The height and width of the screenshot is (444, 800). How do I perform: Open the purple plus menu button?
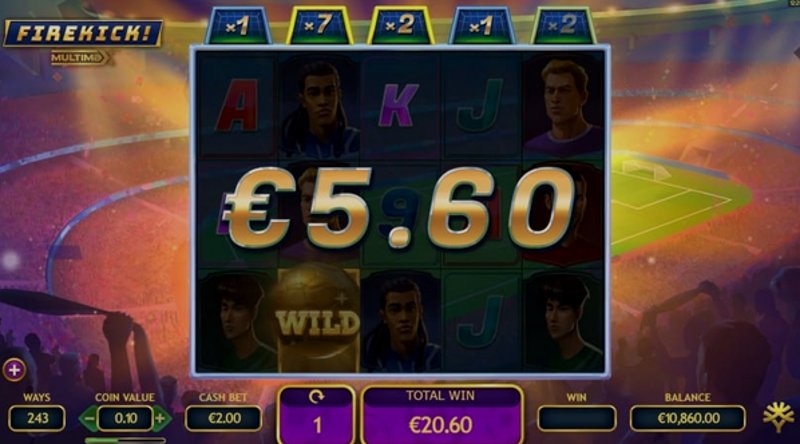(14, 371)
